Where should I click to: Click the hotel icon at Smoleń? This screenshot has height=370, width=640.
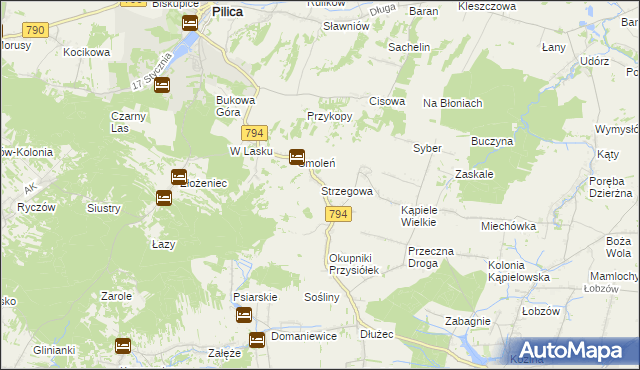pos(297,157)
